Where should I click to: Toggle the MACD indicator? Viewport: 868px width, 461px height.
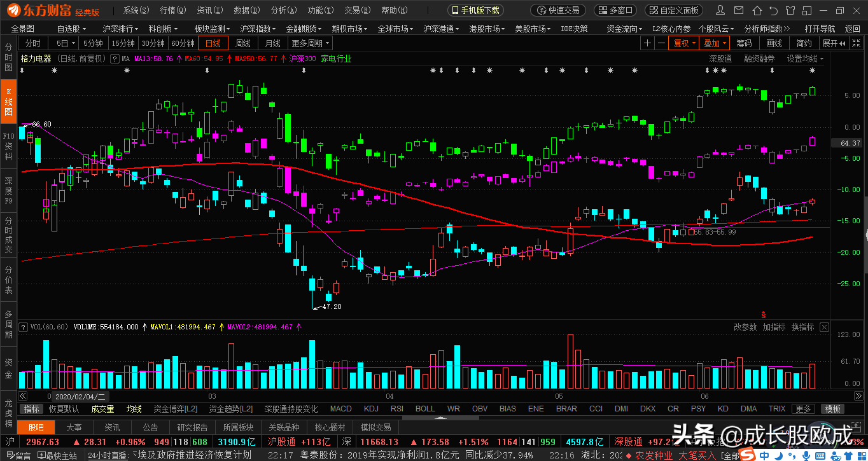click(x=340, y=409)
